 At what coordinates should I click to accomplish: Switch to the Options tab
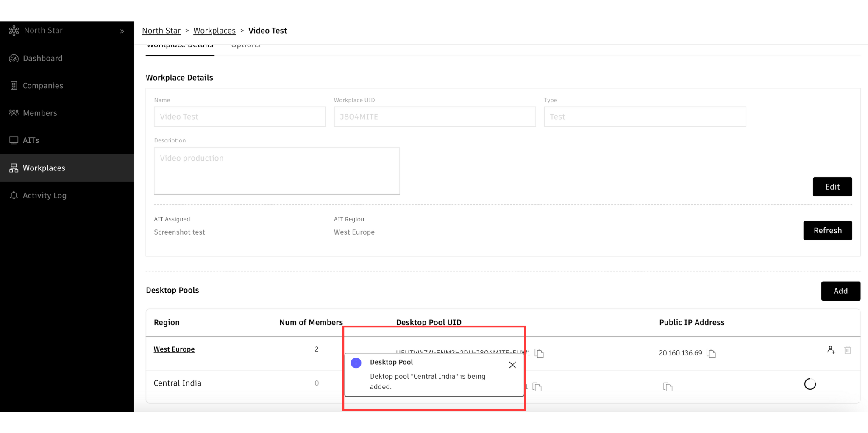point(245,46)
